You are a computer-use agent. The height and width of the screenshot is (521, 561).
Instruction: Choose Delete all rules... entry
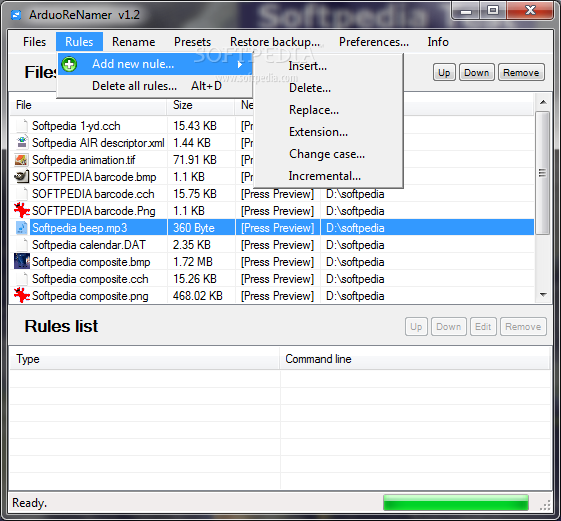coord(155,86)
